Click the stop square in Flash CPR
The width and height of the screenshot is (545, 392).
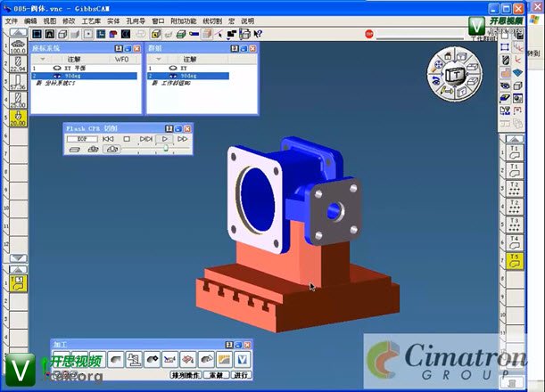[127, 139]
